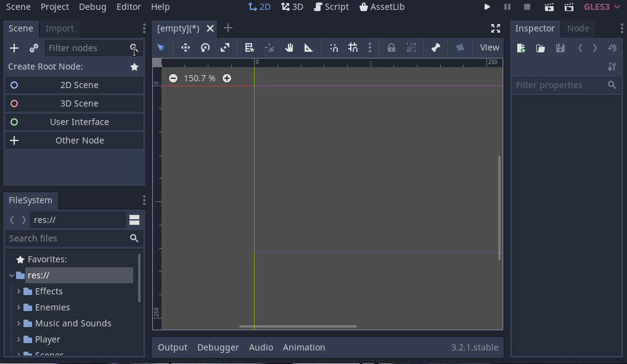Enable the Pan mode tool

[x=289, y=47]
